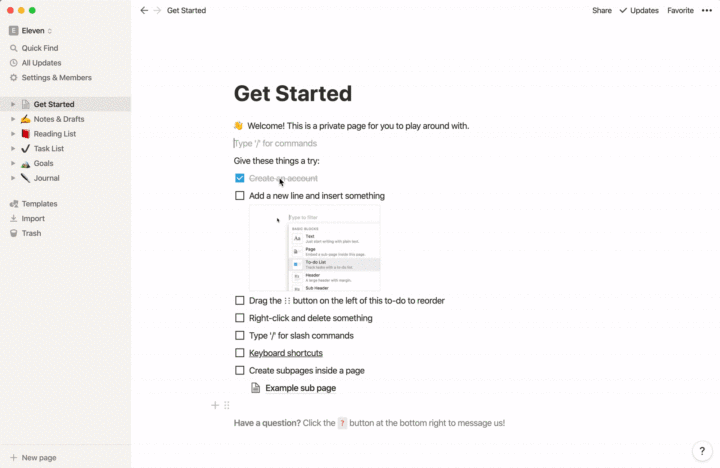Expand the Notes & Drafts page tree
This screenshot has height=468, width=720.
13,119
